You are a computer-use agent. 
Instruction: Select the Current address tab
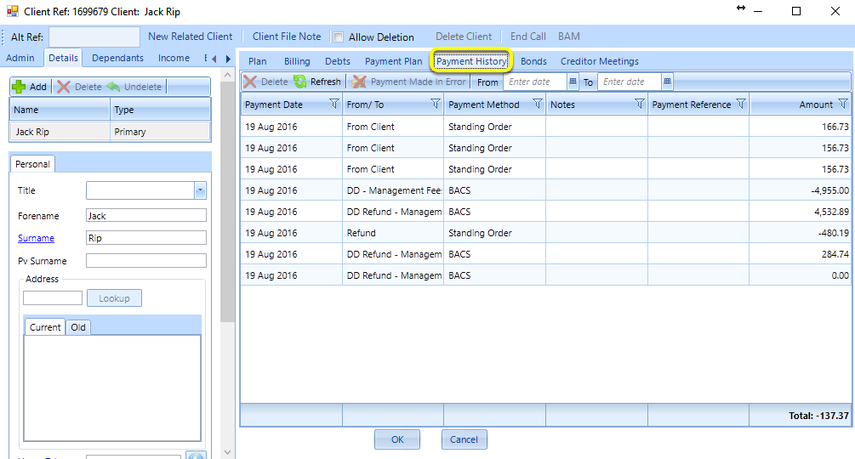(x=45, y=327)
